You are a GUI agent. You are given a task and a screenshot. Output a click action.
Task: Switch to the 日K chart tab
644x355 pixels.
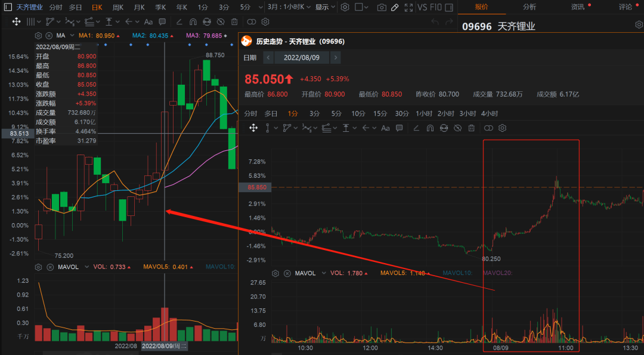point(97,7)
